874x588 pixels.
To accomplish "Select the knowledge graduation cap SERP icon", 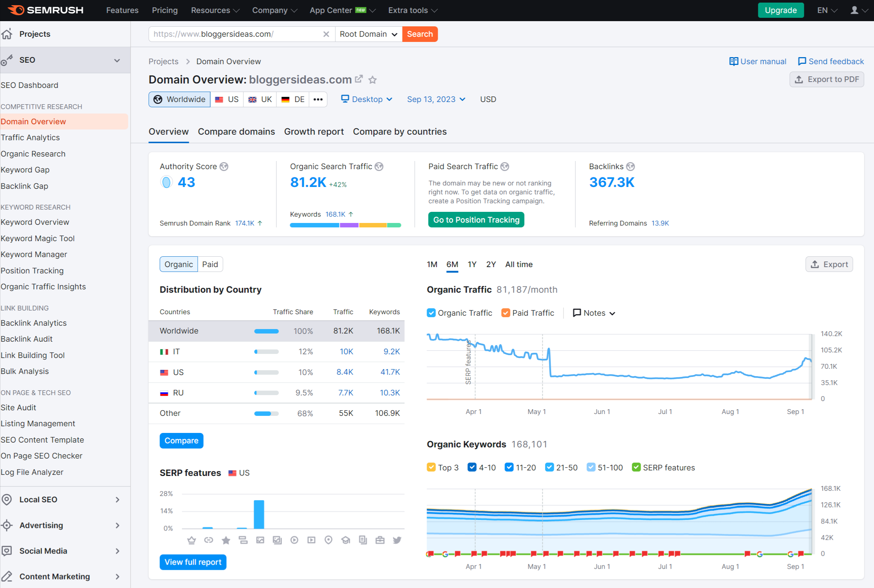I will coord(346,540).
